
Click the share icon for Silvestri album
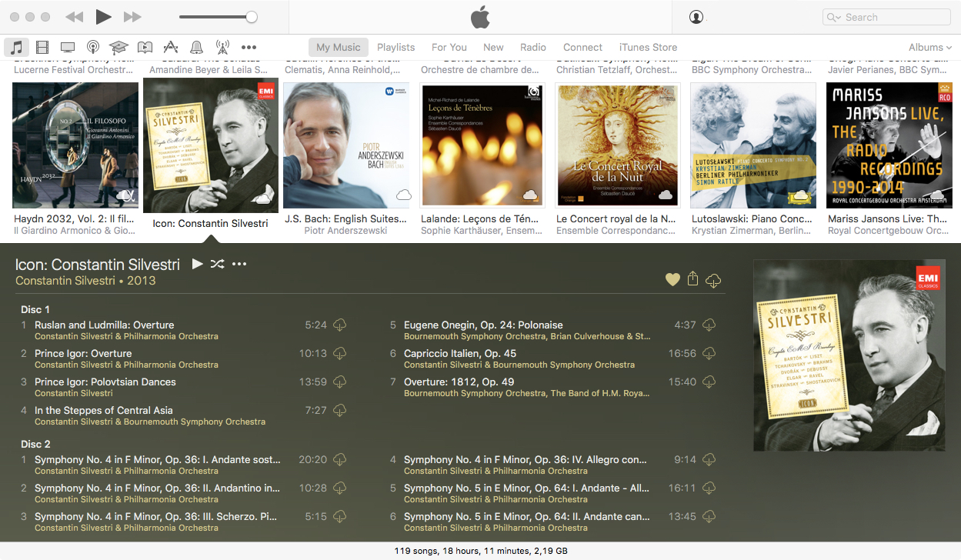point(692,279)
